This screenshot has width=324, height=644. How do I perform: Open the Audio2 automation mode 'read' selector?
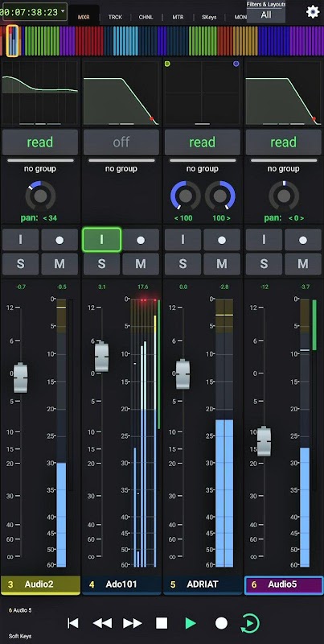(39, 142)
